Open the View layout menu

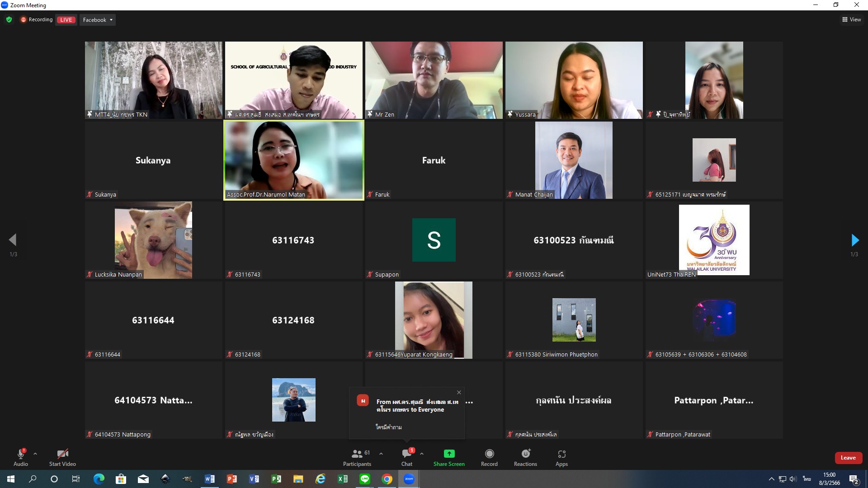851,19
